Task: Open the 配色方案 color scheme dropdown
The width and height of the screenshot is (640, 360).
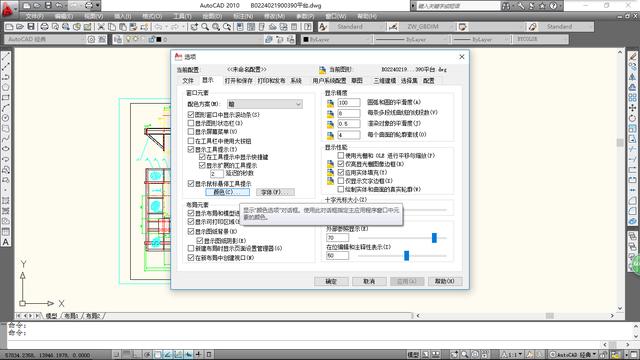Action: coord(265,104)
